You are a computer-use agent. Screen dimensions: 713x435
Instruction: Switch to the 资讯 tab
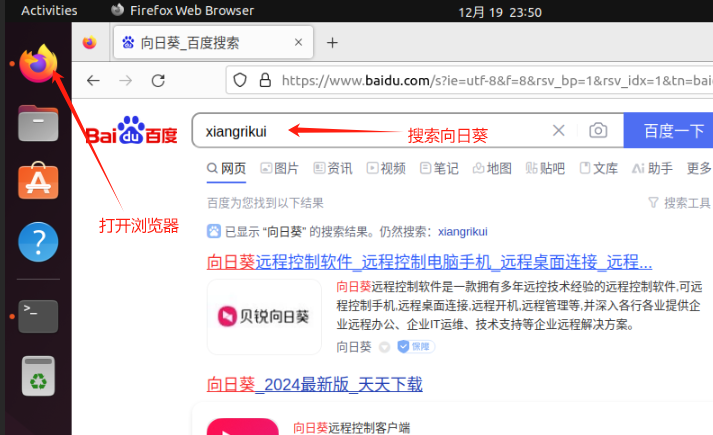(333, 169)
